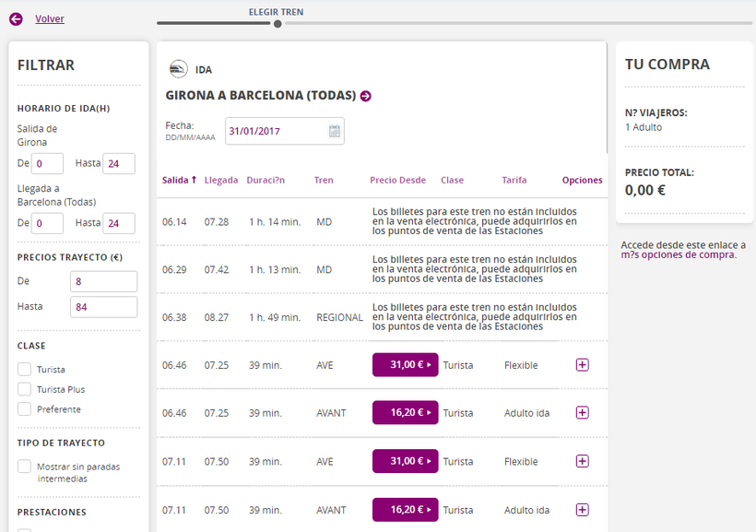
Task: Toggle Mostrar sin paradas intermedias checkbox
Action: click(25, 467)
